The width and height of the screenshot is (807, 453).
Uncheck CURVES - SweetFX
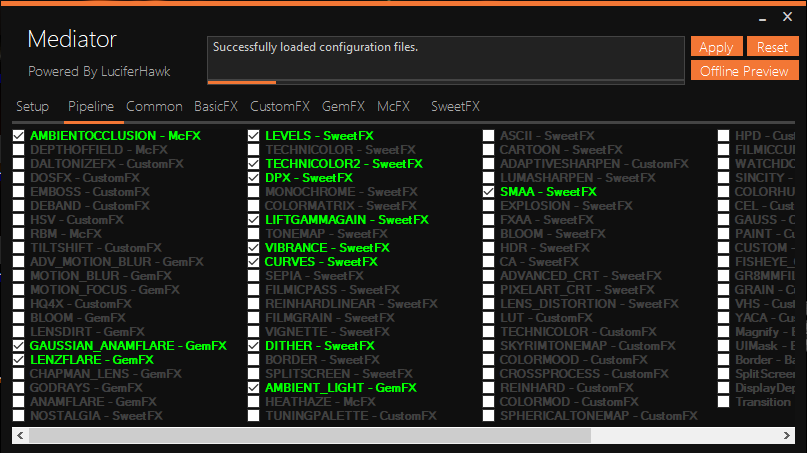[x=253, y=262]
